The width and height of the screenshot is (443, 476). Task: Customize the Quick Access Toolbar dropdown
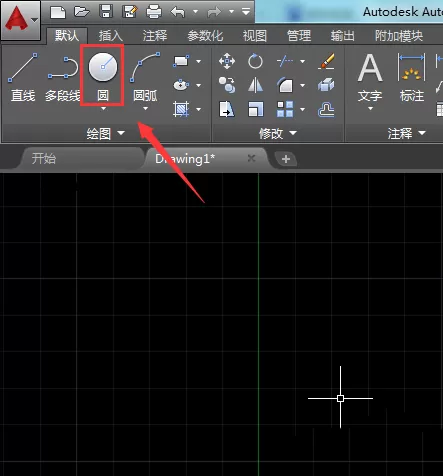(246, 12)
